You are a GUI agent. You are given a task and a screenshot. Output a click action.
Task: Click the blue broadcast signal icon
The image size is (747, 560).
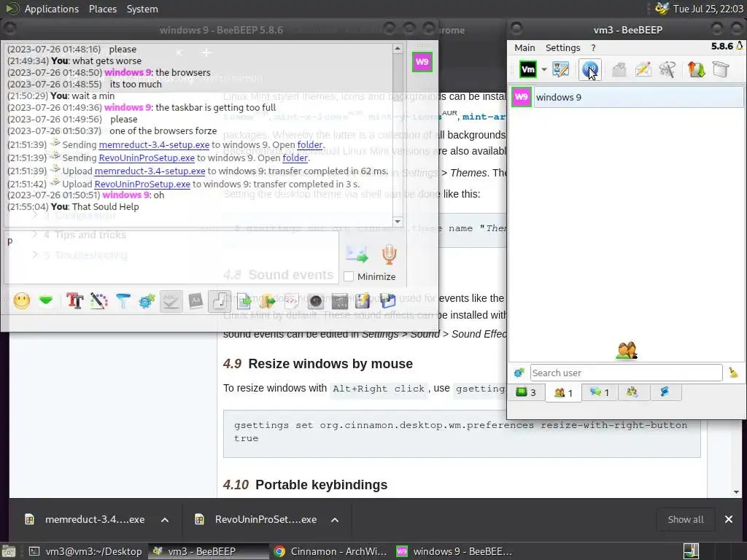point(589,69)
